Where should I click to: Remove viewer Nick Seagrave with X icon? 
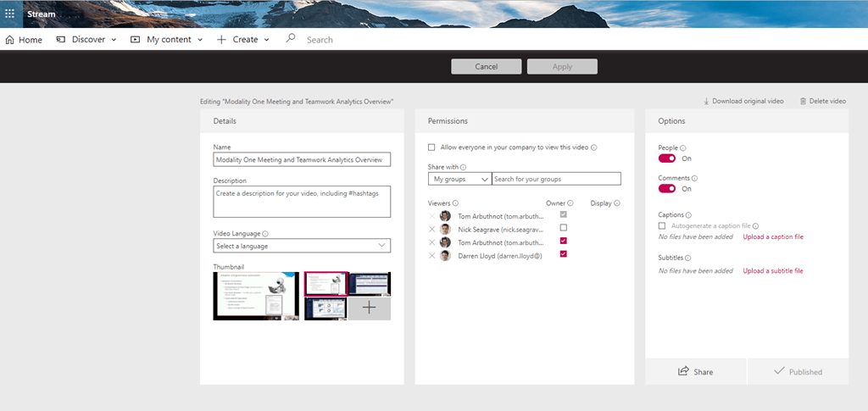(x=432, y=229)
